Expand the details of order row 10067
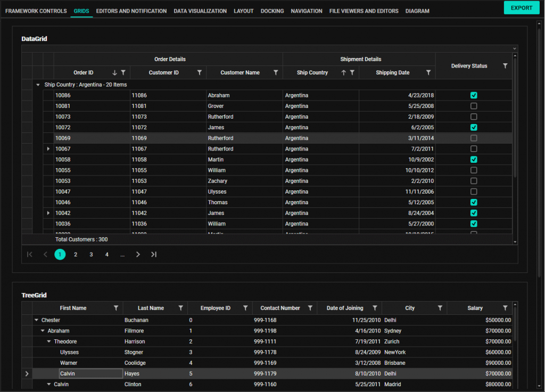Viewport: 545px width, 392px height. pyautogui.click(x=48, y=149)
